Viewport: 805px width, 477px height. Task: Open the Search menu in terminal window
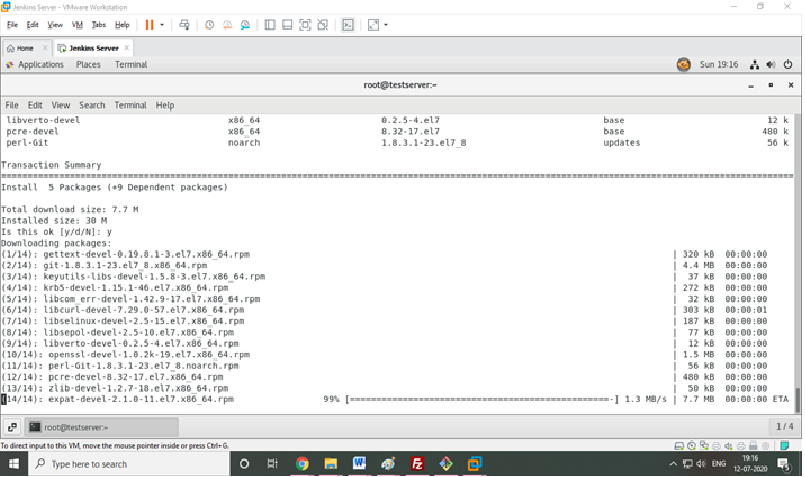click(x=92, y=105)
